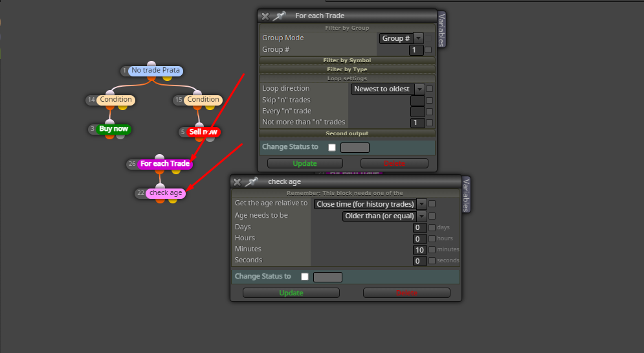644x353 pixels.
Task: Close the For each Trade settings panel
Action: pyautogui.click(x=265, y=16)
